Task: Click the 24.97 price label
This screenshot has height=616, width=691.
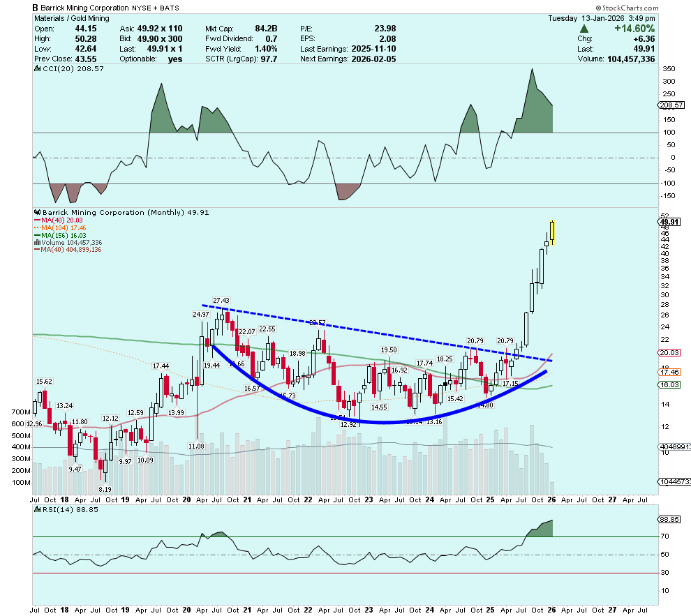Action: point(201,315)
